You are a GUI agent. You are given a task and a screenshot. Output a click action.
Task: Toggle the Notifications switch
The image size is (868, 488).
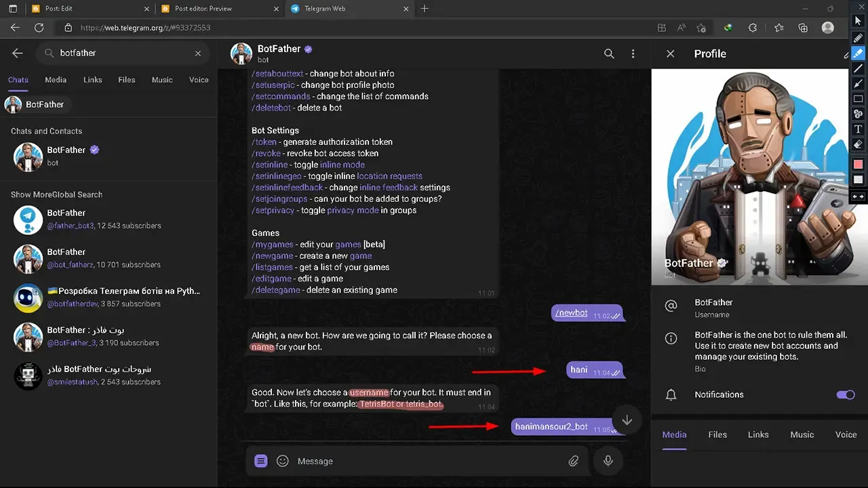pos(846,394)
